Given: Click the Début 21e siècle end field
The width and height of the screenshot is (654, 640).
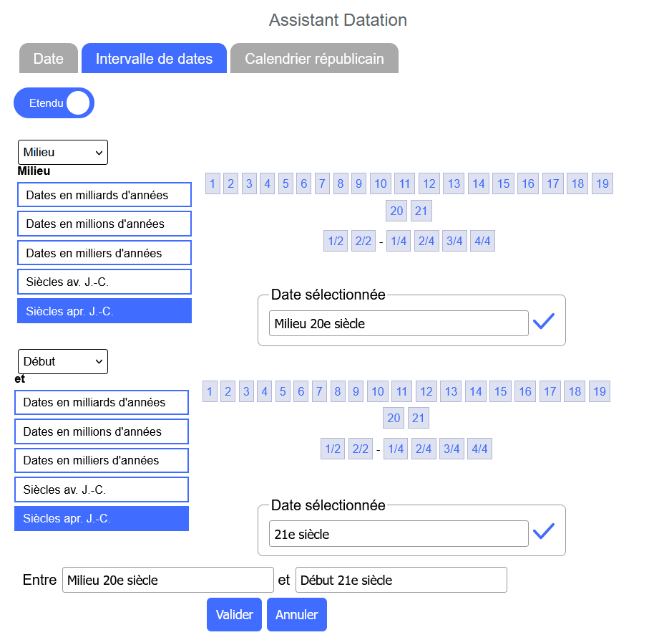Looking at the screenshot, I should [401, 580].
